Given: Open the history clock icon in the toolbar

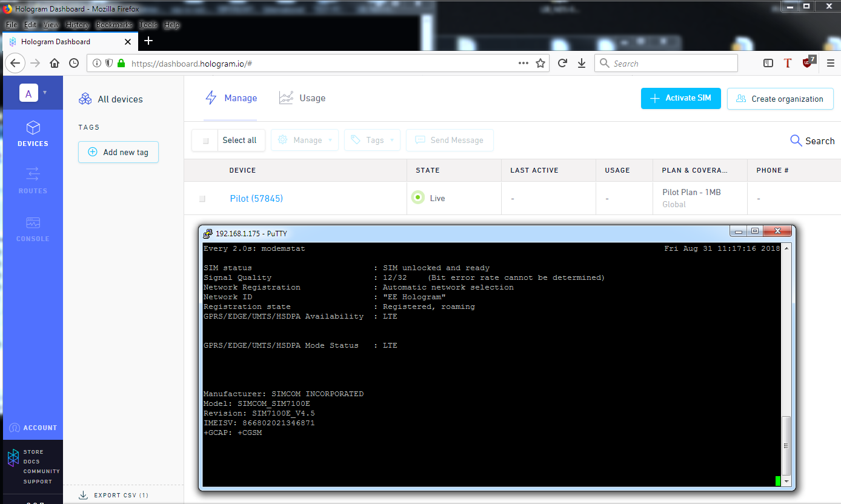Looking at the screenshot, I should pos(74,63).
